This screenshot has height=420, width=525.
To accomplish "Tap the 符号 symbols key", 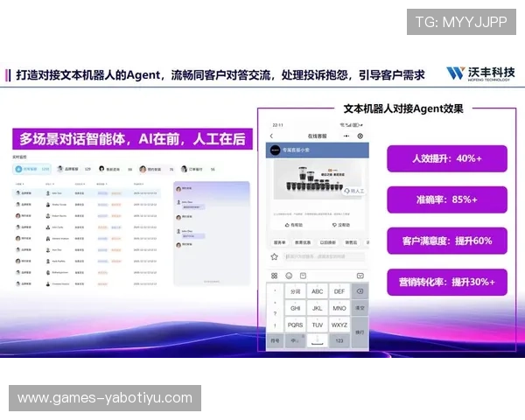I will point(275,340).
